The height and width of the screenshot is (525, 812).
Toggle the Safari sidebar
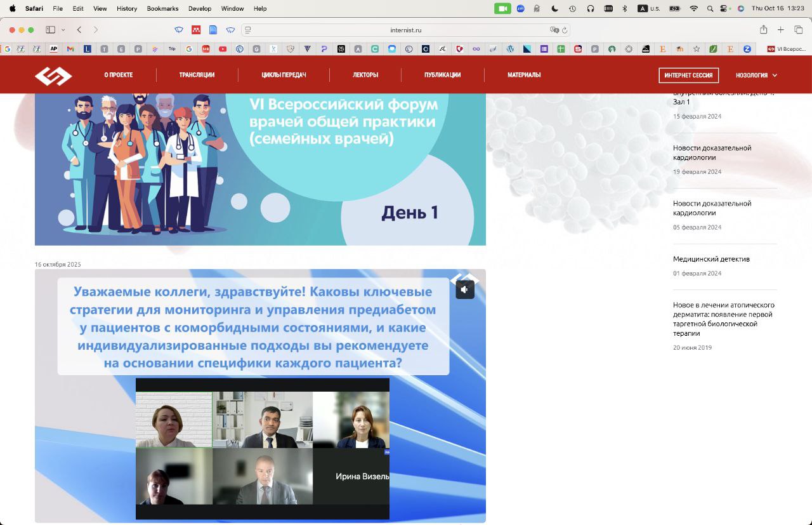tap(51, 30)
